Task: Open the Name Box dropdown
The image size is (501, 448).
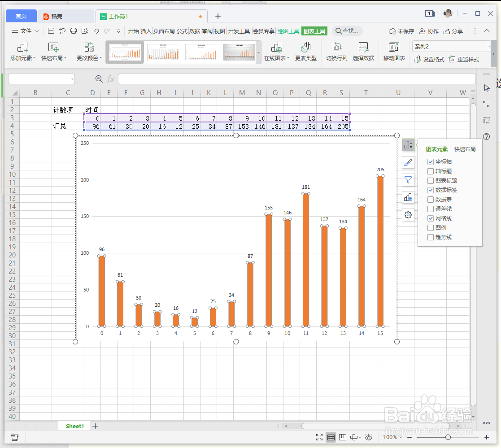Action: click(x=72, y=79)
